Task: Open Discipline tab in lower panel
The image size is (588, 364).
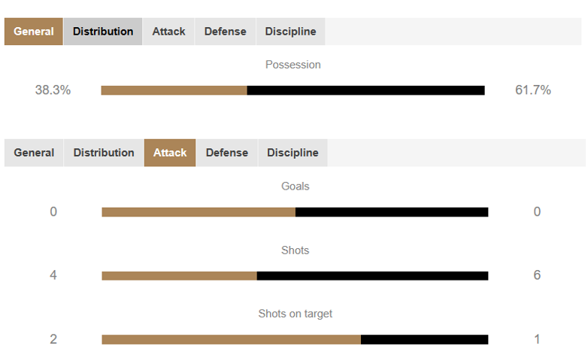Action: coord(292,153)
